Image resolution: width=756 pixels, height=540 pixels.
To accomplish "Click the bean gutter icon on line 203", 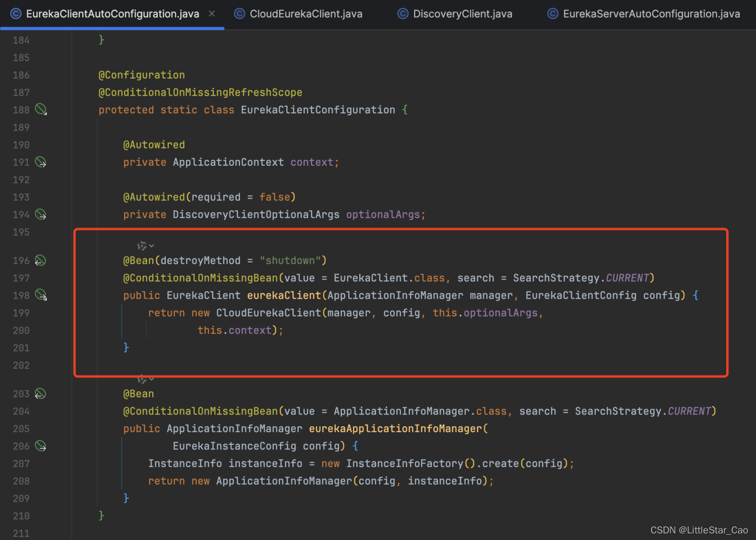I will point(40,393).
